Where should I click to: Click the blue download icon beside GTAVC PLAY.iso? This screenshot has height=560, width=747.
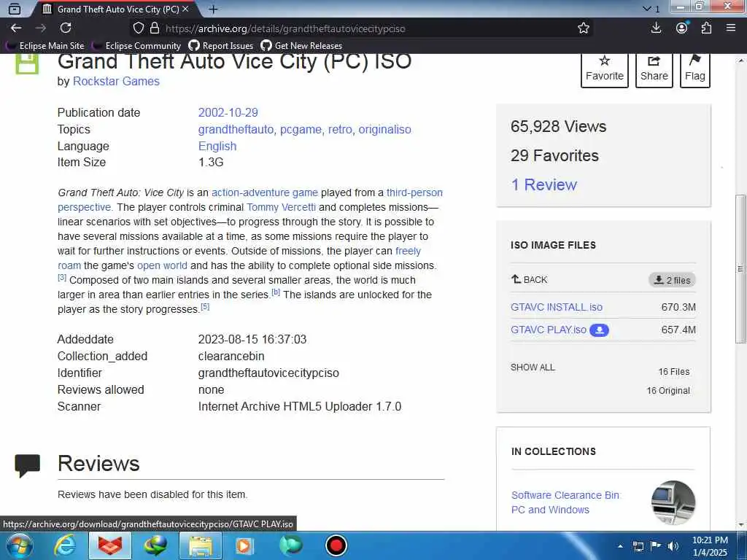tap(599, 330)
